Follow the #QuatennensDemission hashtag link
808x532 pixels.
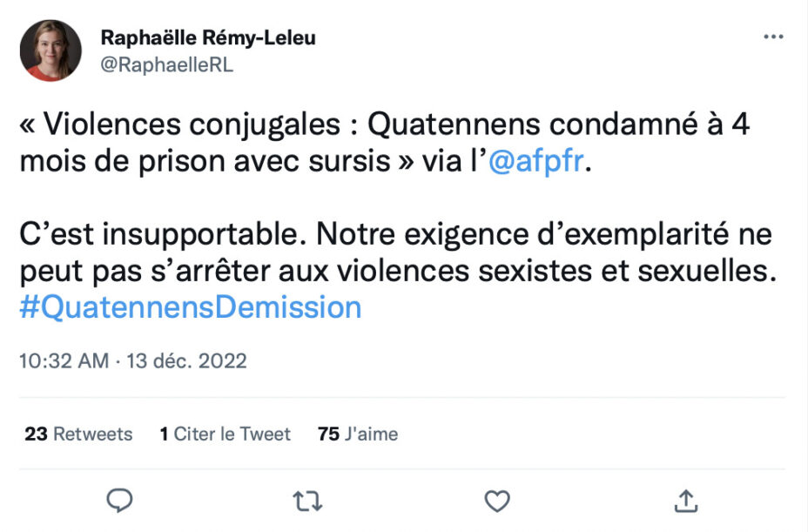click(190, 307)
